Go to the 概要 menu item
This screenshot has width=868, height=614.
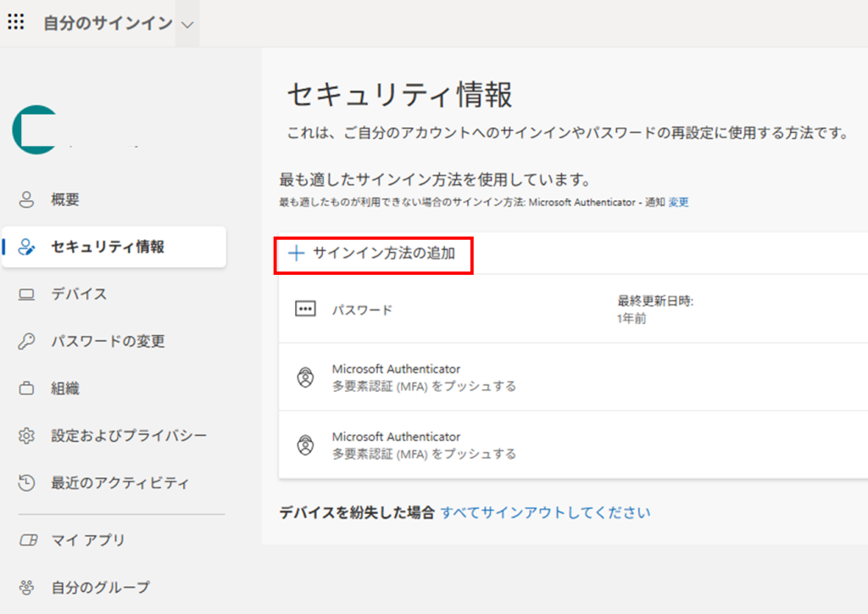[x=65, y=200]
